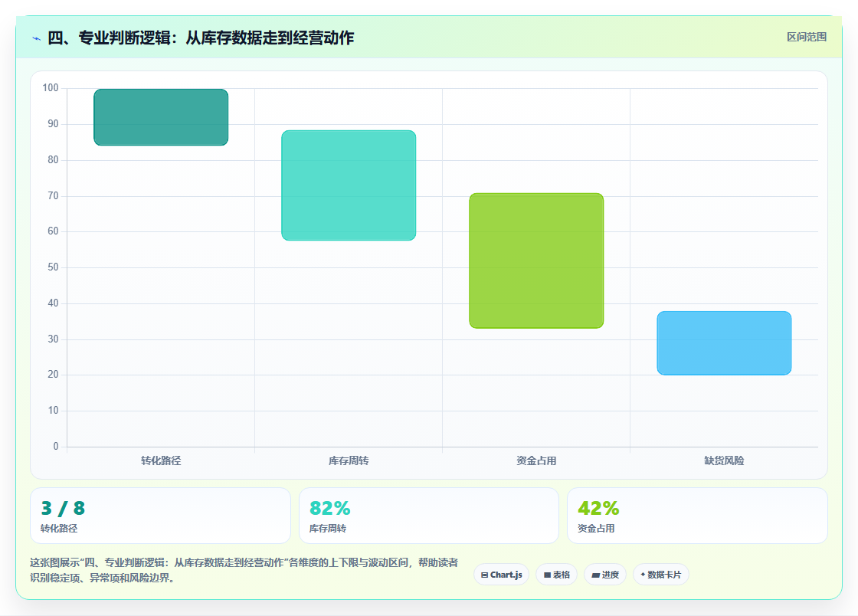Open the 3 / 8 转化路径 stat card
Image resolution: width=858 pixels, height=616 pixels.
(160, 516)
